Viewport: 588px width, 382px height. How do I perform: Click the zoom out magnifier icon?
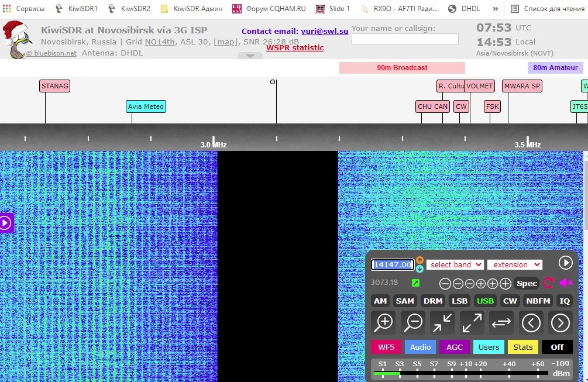[414, 322]
